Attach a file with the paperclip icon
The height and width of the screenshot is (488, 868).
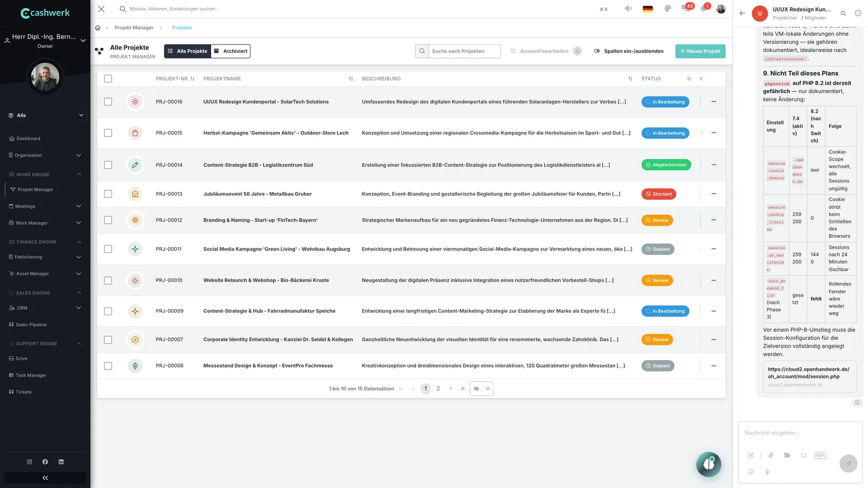pyautogui.click(x=771, y=455)
